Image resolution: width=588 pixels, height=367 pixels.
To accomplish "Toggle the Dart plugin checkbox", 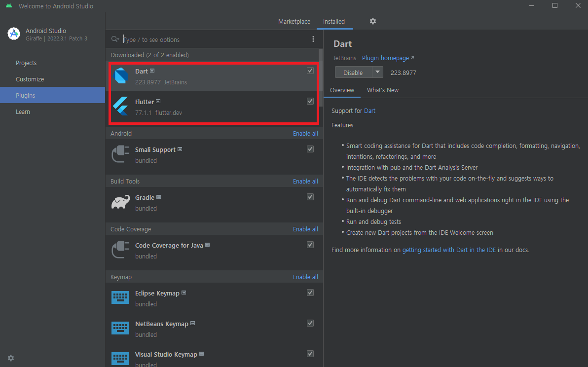I will [310, 71].
